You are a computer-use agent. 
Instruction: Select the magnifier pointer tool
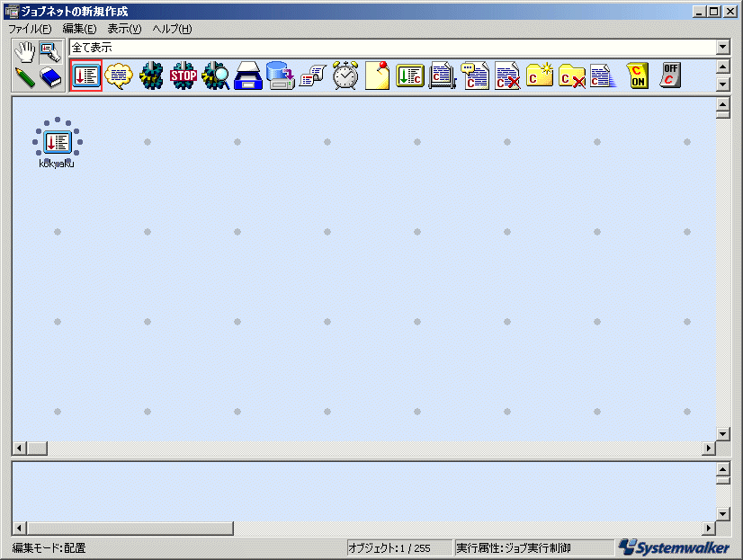pos(50,52)
